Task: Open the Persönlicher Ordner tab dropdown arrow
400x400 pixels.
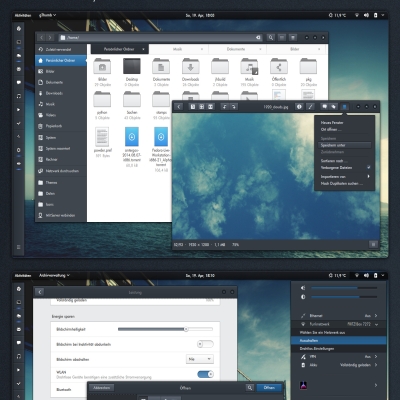Action: click(x=143, y=49)
